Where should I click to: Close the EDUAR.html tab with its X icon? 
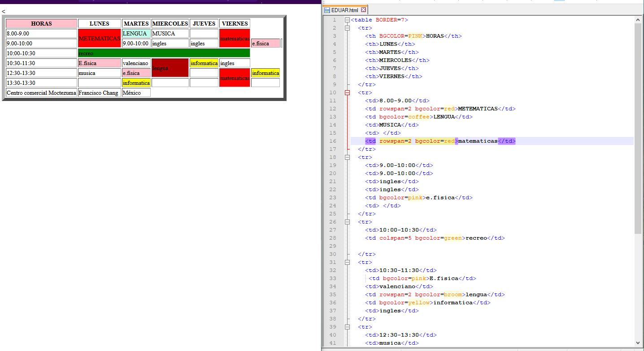point(363,10)
